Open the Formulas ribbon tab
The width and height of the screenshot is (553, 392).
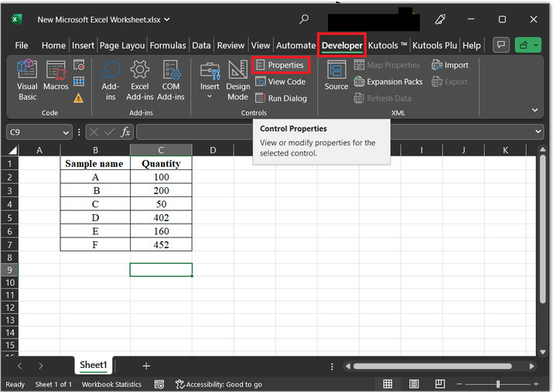click(x=168, y=46)
